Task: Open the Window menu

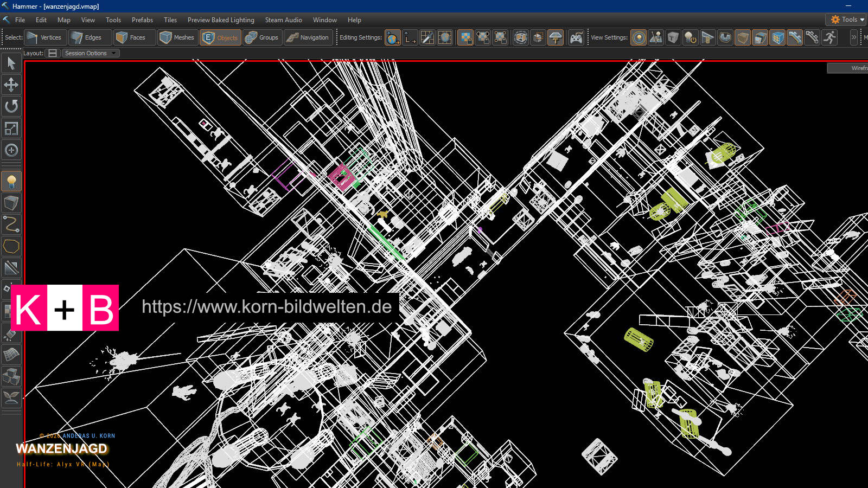Action: click(325, 20)
